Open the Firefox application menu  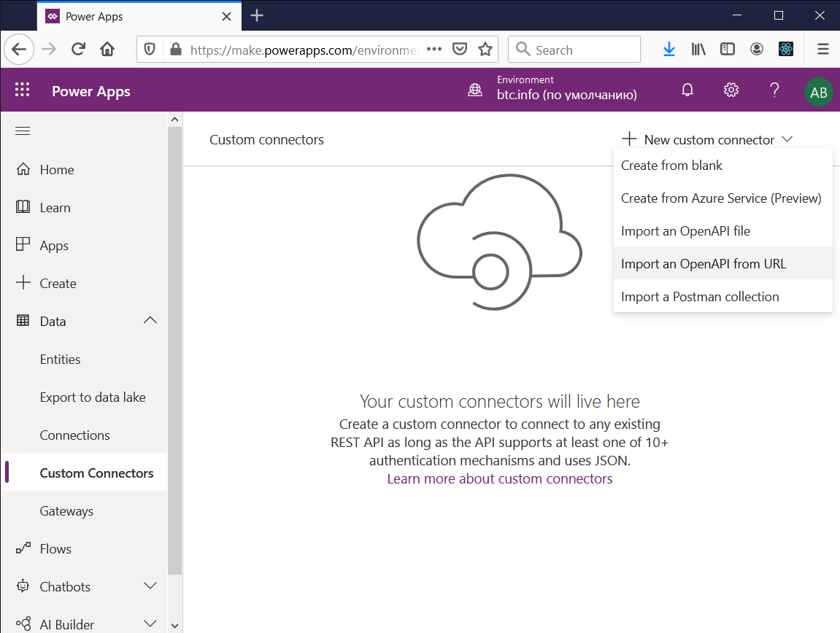pos(823,50)
